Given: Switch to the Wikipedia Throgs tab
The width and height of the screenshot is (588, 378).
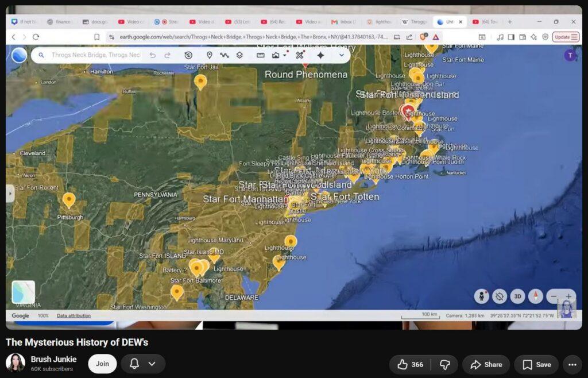Looking at the screenshot, I should pyautogui.click(x=415, y=22).
